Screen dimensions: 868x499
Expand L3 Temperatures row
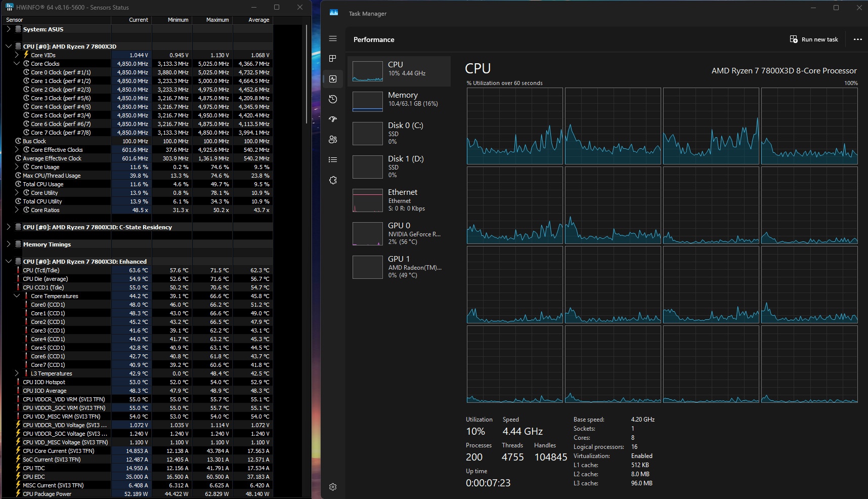17,373
